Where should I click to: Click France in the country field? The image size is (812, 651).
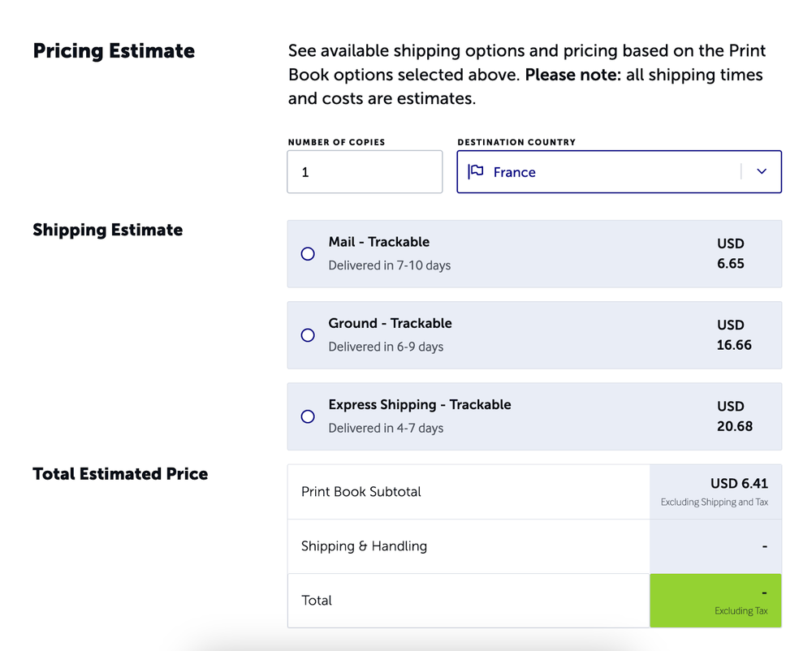pos(514,171)
